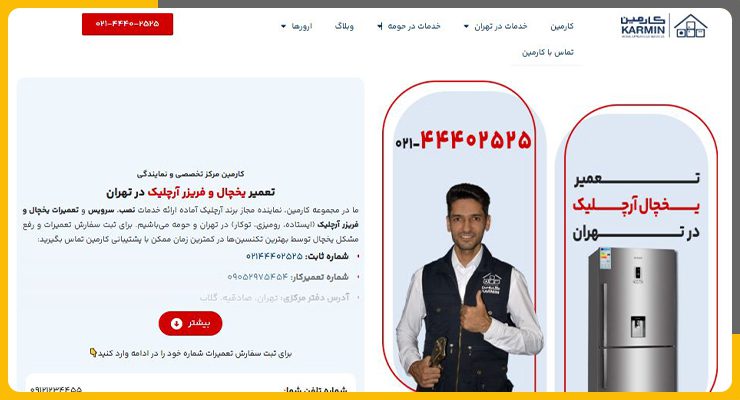Open the ارورها dropdown menu

tap(296, 26)
